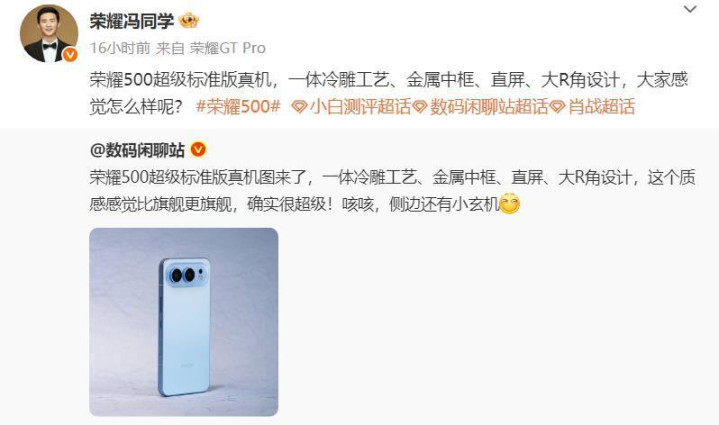Click diamond icon before 小白测评超话

pos(299,107)
